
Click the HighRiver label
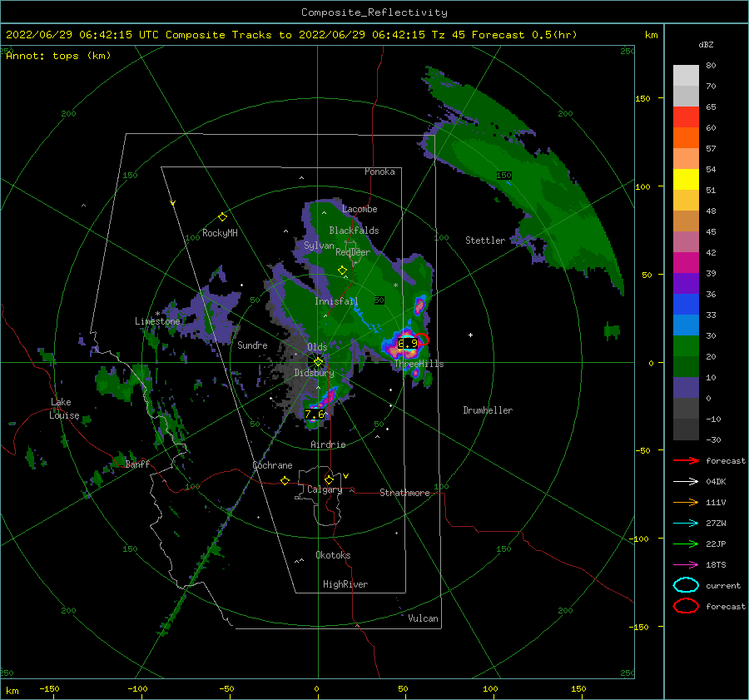click(345, 584)
